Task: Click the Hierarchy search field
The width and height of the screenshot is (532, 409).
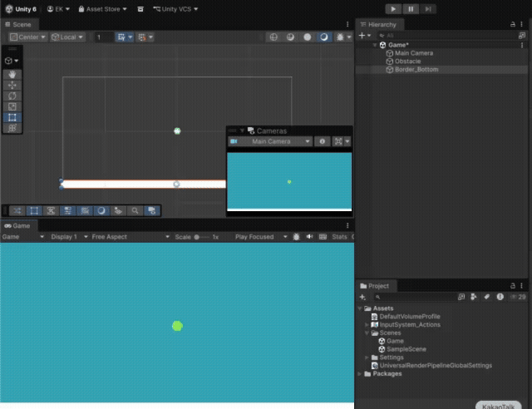Action: (x=446, y=35)
